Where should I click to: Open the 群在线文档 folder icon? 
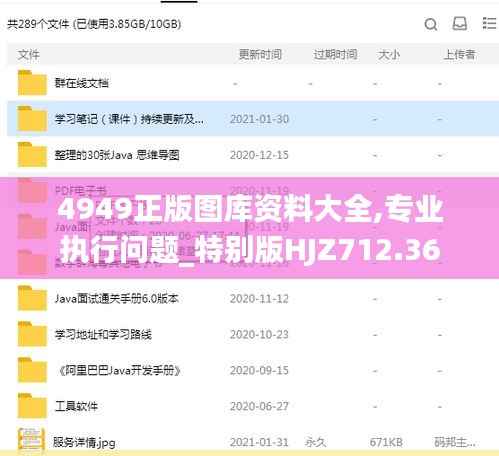[x=32, y=83]
